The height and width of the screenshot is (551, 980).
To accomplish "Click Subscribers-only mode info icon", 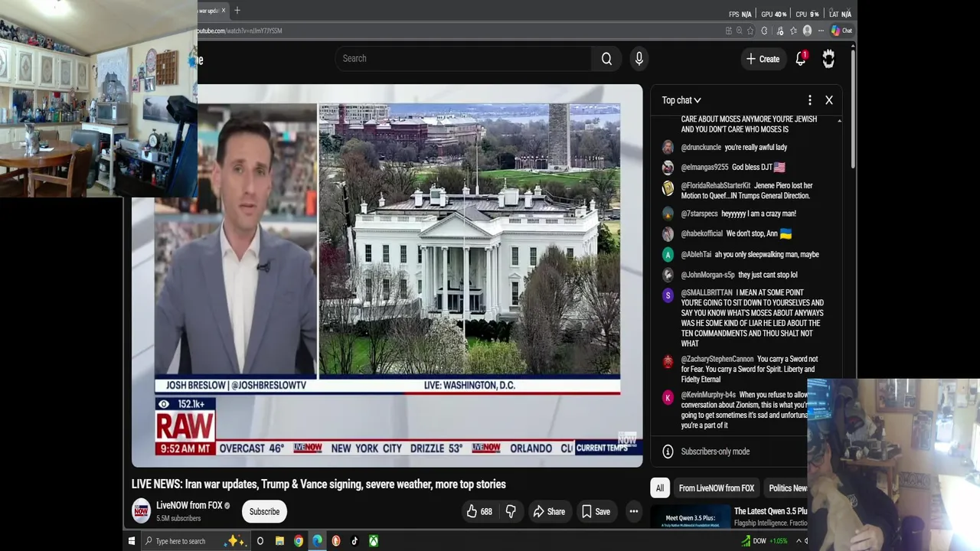I will (x=668, y=452).
